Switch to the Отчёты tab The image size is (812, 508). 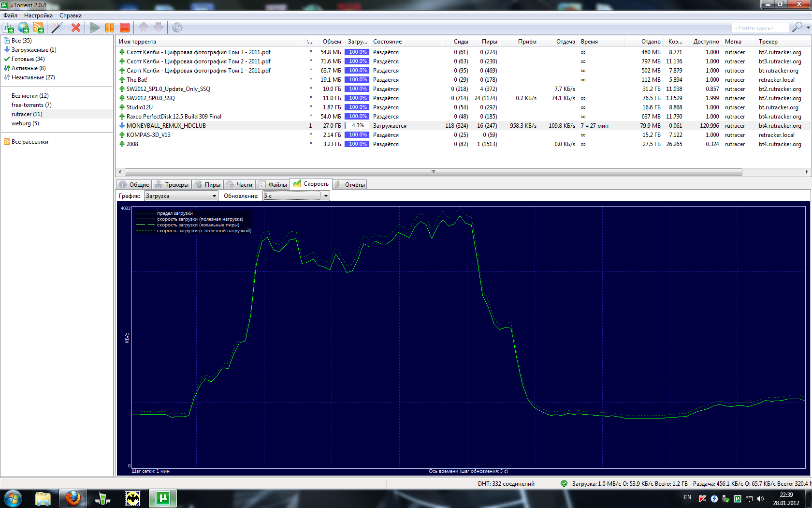[350, 185]
